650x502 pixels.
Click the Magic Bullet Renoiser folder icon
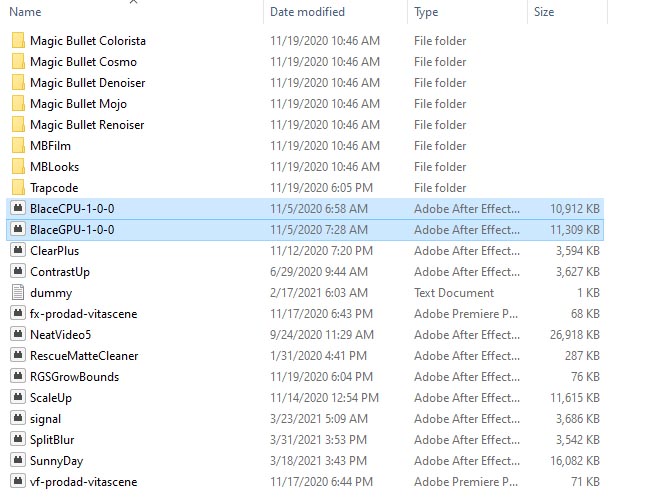point(18,124)
